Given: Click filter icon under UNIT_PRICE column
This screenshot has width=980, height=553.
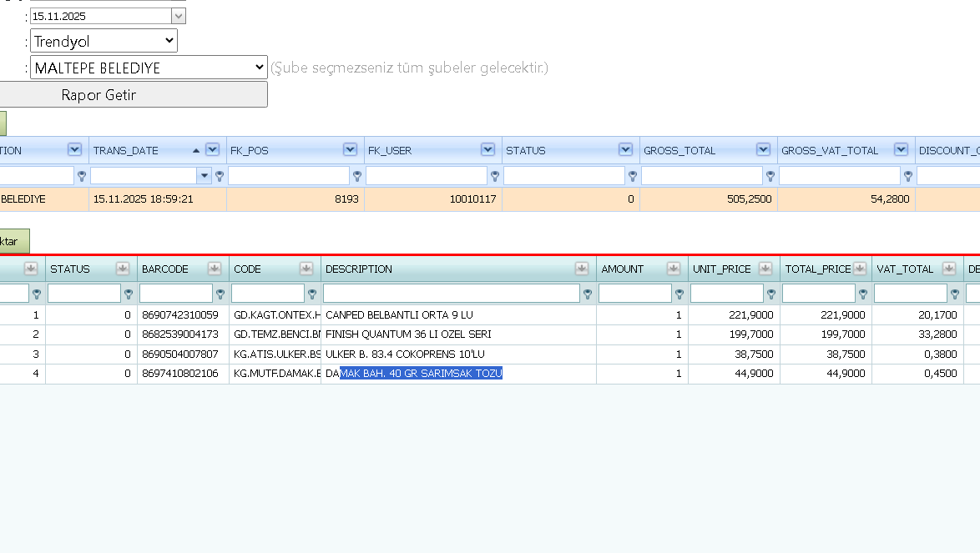Looking at the screenshot, I should click(x=771, y=294).
